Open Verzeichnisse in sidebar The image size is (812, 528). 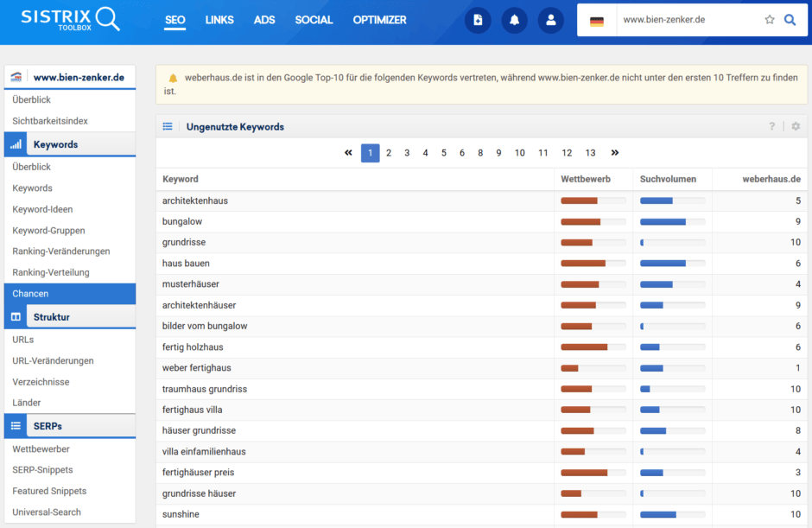click(41, 382)
